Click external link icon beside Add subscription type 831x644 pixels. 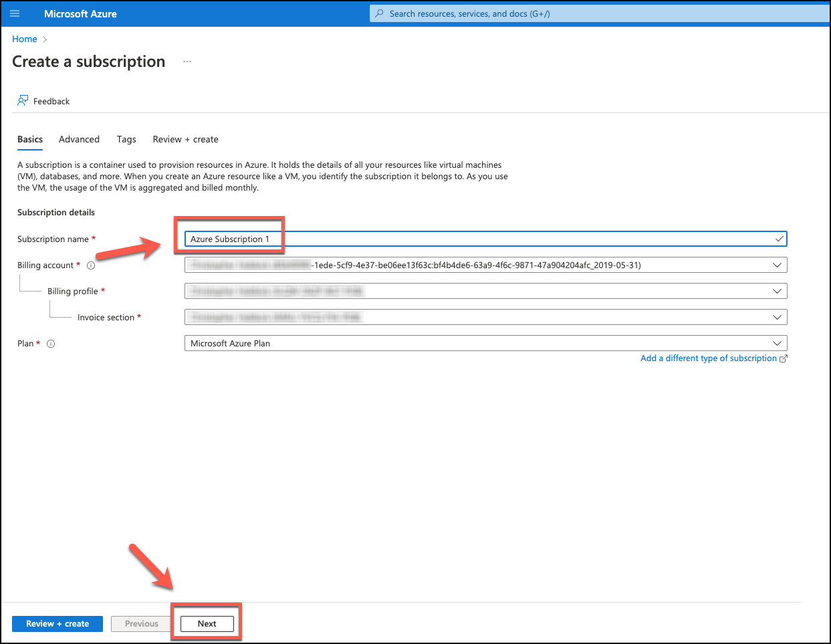(x=784, y=358)
